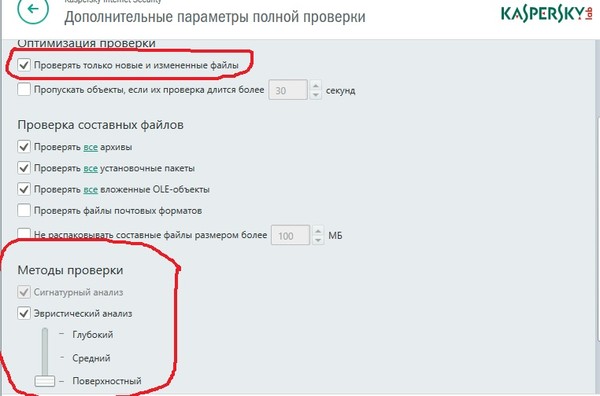The image size is (600, 396).
Task: Enable not unpacking large compound files
Action: 24,233
